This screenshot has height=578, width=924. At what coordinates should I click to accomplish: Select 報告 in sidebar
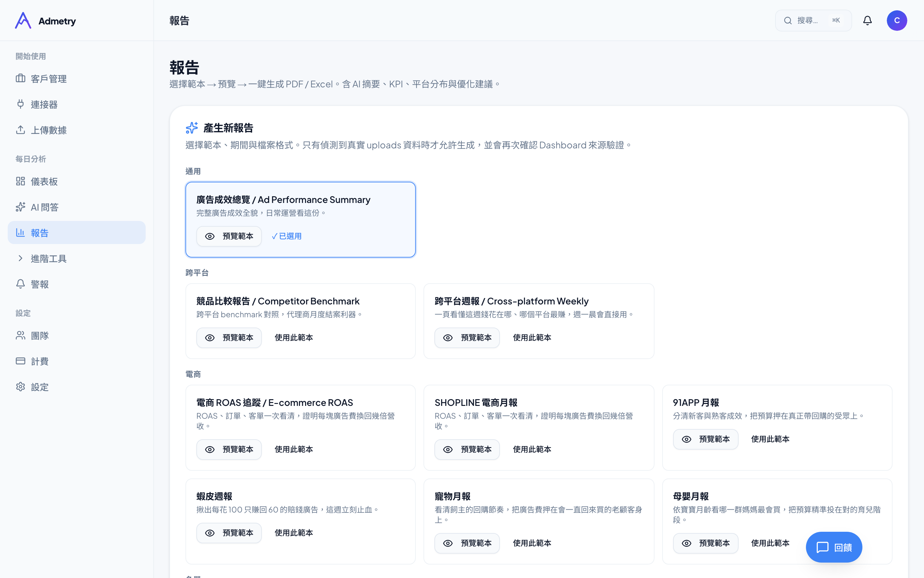[76, 232]
